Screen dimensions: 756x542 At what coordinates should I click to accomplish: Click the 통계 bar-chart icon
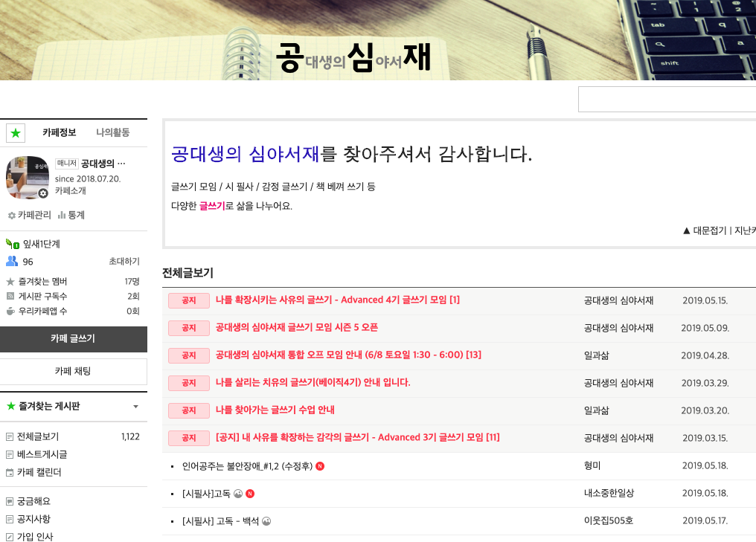(62, 216)
